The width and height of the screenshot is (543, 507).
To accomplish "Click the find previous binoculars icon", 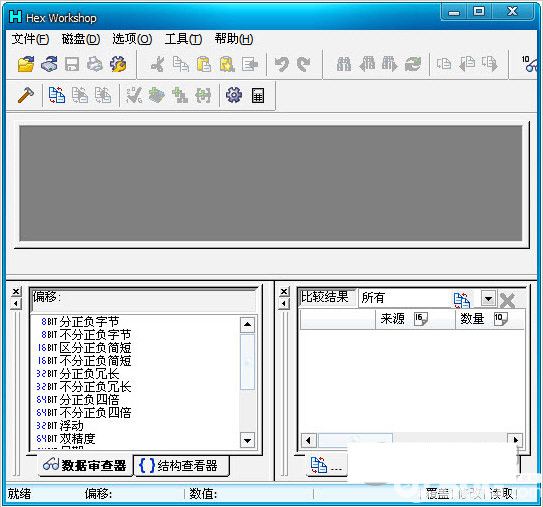I will click(367, 64).
